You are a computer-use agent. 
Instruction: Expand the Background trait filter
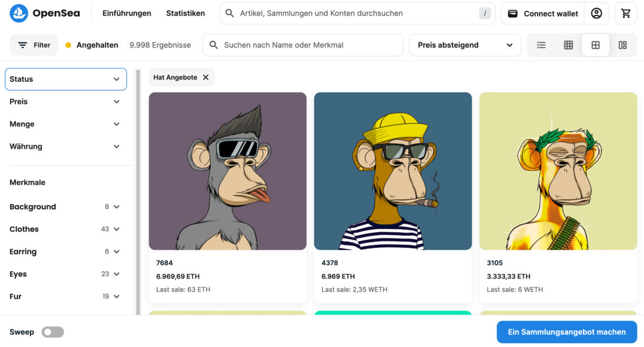(x=65, y=207)
